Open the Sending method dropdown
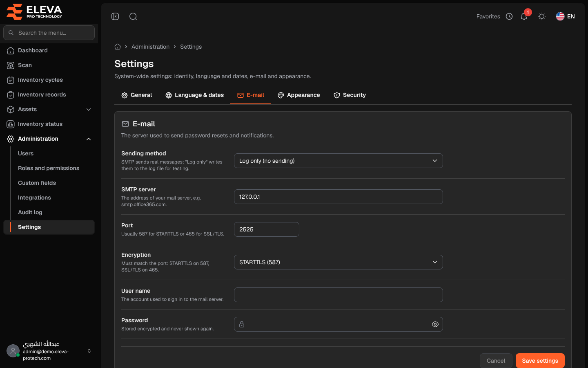588x368 pixels. tap(338, 161)
